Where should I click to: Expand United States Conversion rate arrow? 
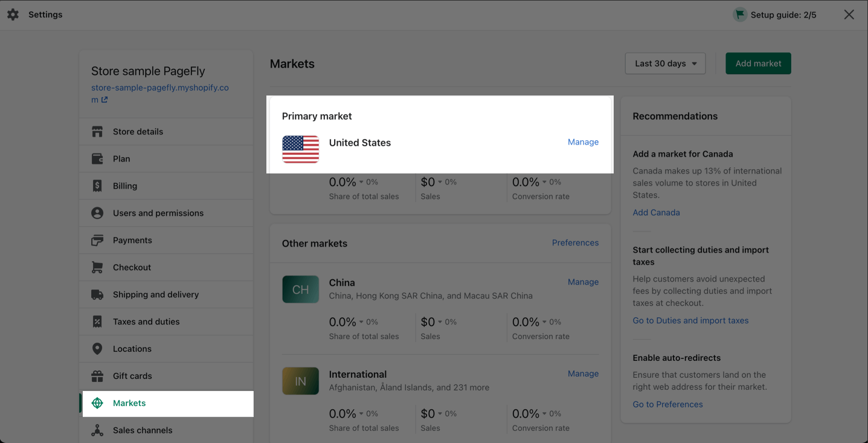[545, 182]
